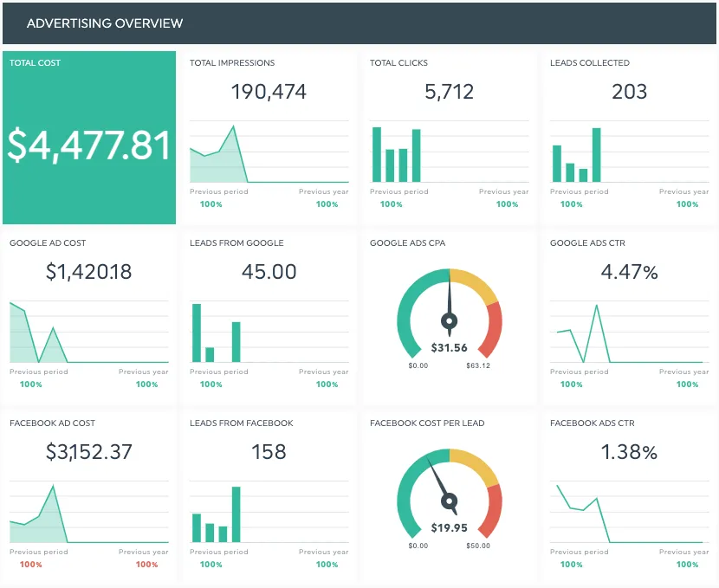Click the Leads Collected title
The height and width of the screenshot is (588, 719).
[x=590, y=63]
